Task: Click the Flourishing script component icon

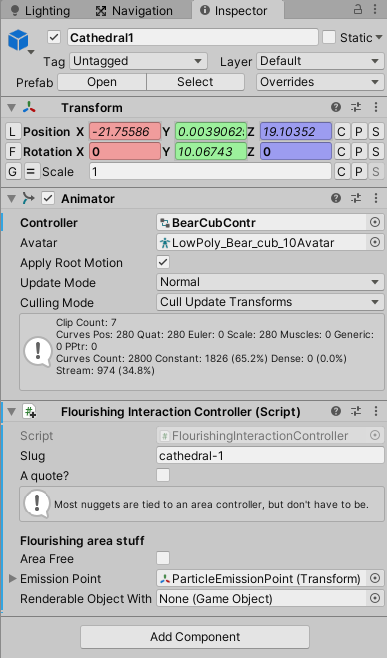Action: [x=29, y=412]
